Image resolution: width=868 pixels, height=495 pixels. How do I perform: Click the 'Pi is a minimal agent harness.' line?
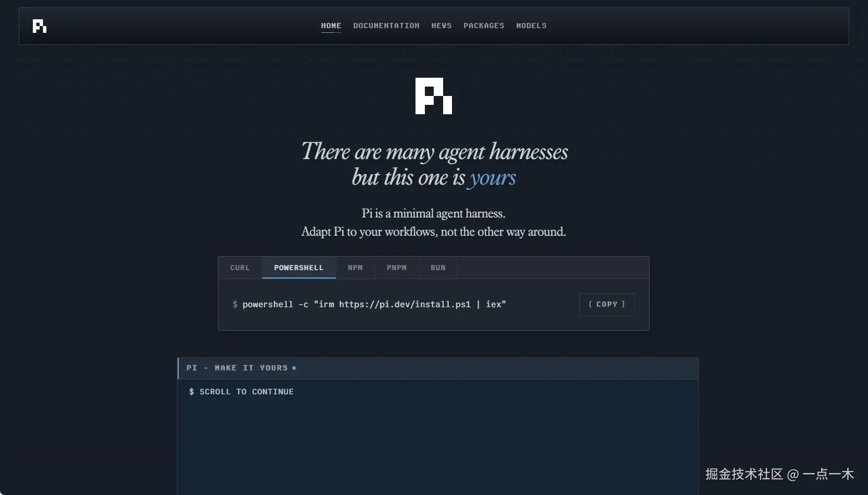pos(434,213)
